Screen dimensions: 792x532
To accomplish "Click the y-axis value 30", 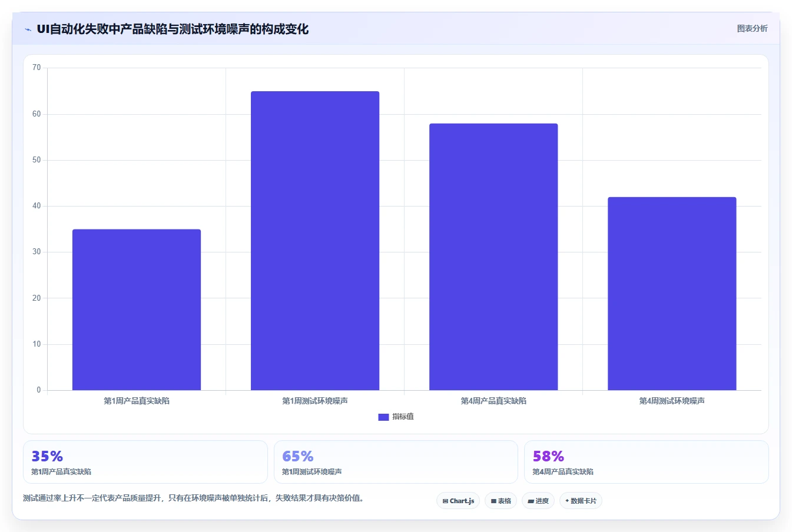I will point(37,252).
